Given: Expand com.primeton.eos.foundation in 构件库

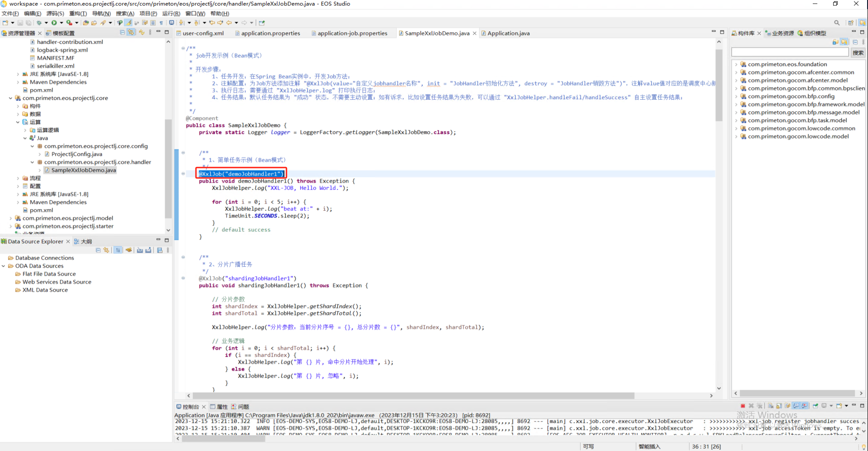Looking at the screenshot, I should pyautogui.click(x=736, y=64).
